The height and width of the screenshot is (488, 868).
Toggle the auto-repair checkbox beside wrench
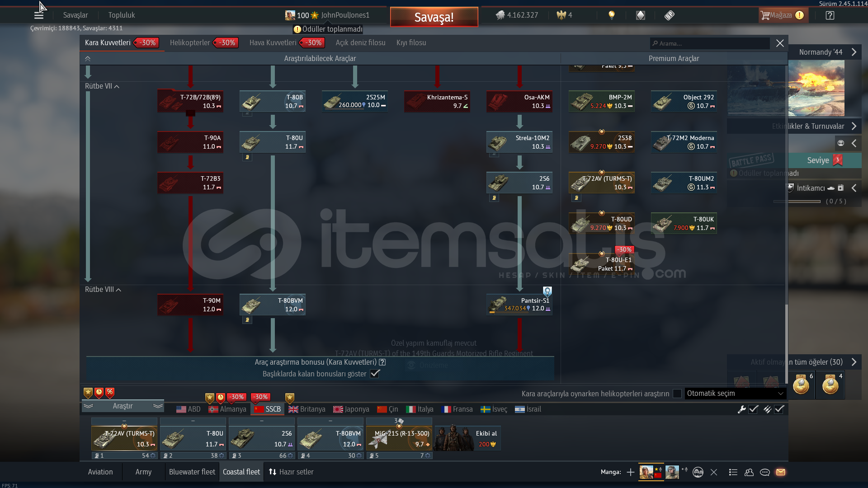point(753,409)
